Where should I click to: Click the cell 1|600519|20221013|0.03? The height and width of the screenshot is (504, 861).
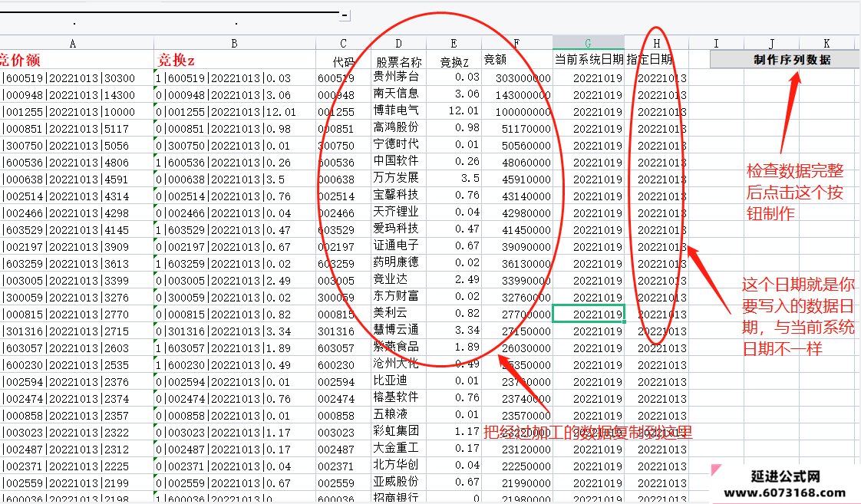[x=235, y=78]
